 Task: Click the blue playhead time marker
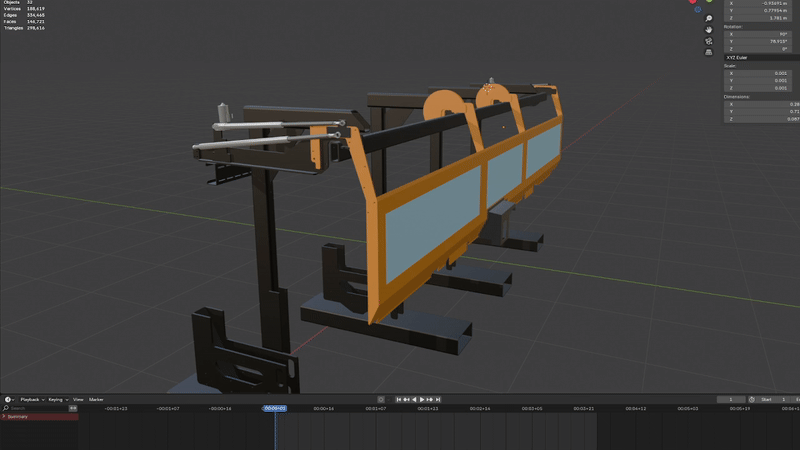275,408
